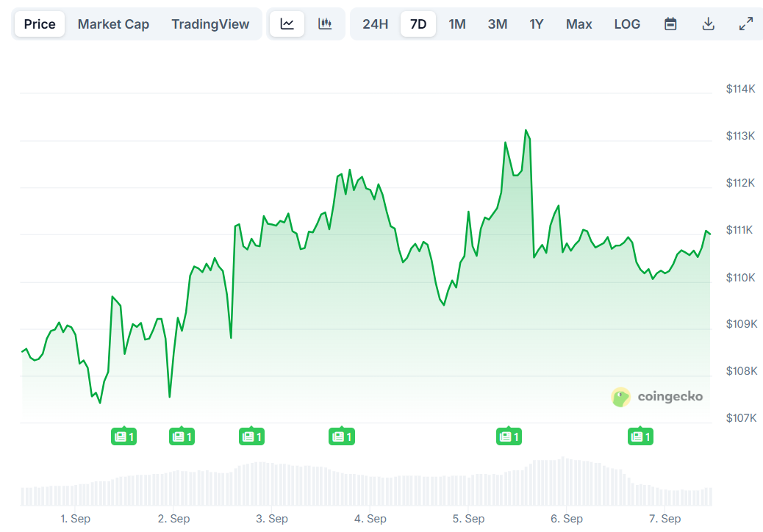Click the 5. Sep date label
This screenshot has height=532, width=763.
(x=468, y=519)
